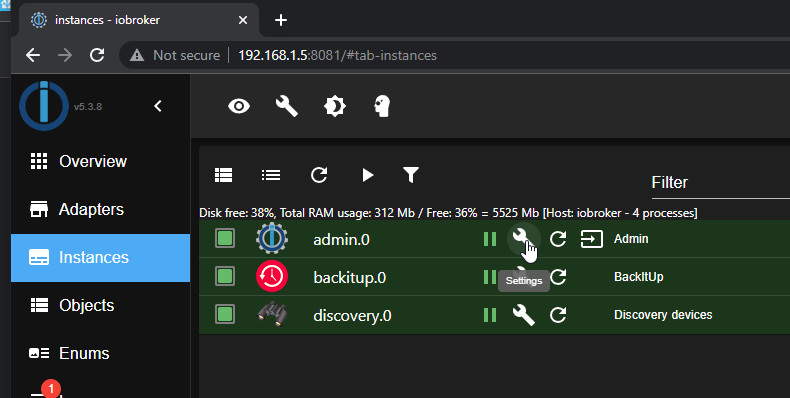Open admin.0 web link icon

(x=591, y=239)
